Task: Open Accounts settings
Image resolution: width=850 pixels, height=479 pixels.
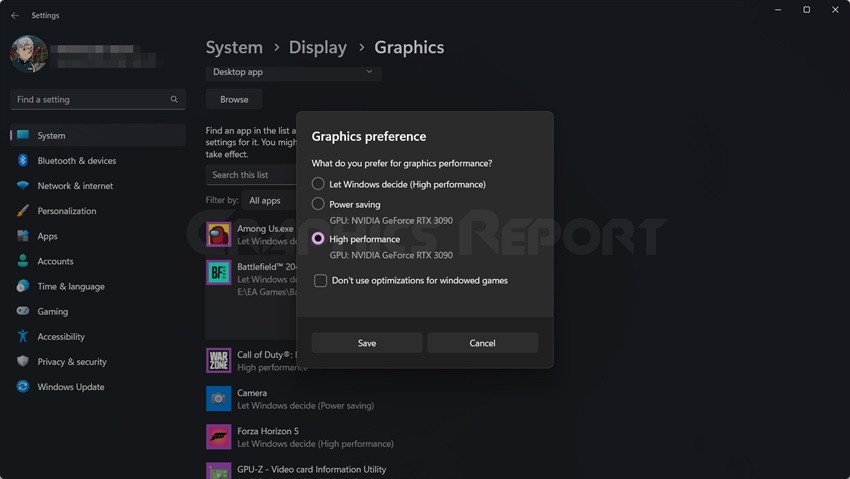Action: (x=98, y=261)
